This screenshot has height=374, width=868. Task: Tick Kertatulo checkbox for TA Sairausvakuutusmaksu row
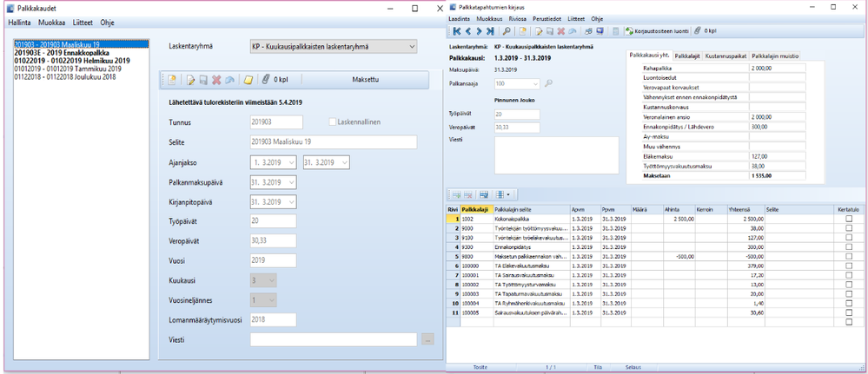coord(849,275)
